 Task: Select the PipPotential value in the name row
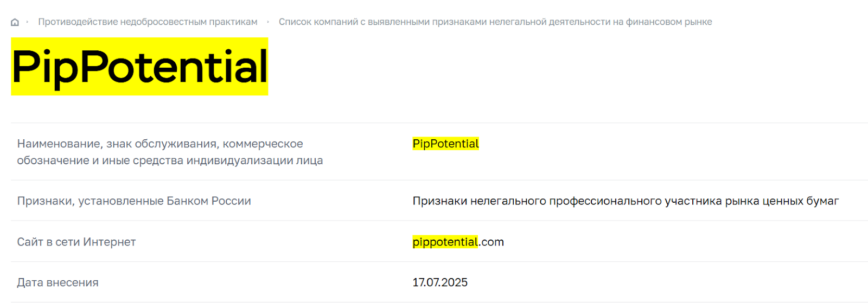pos(446,144)
